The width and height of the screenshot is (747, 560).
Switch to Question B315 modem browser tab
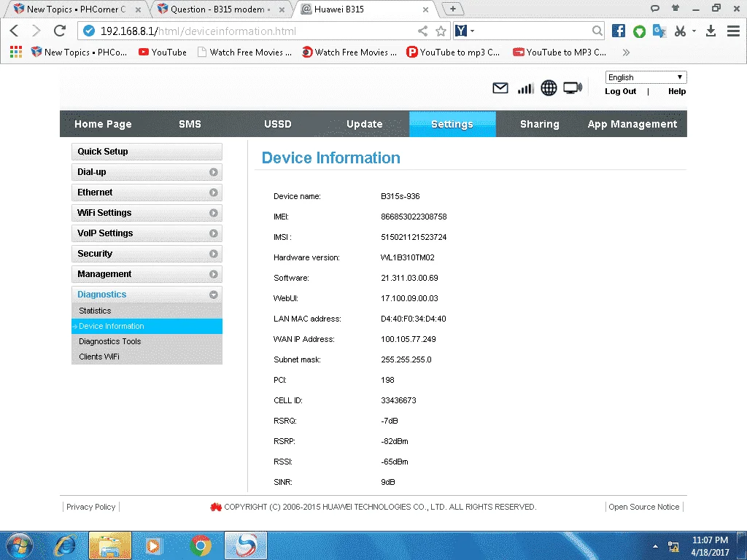[x=220, y=9]
